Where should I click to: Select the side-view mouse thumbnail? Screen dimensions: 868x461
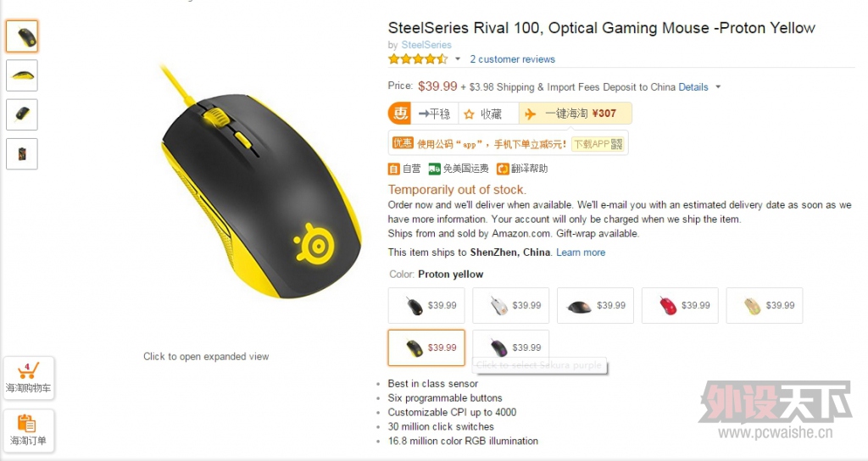[x=22, y=75]
